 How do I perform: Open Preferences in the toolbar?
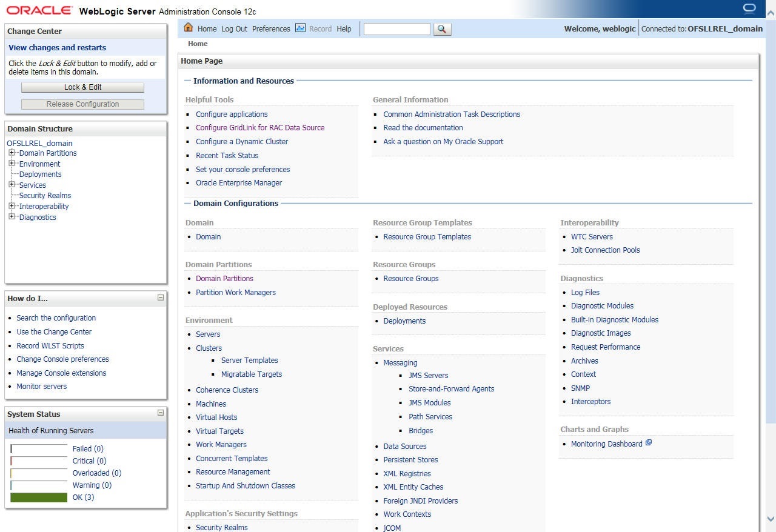pyautogui.click(x=271, y=29)
